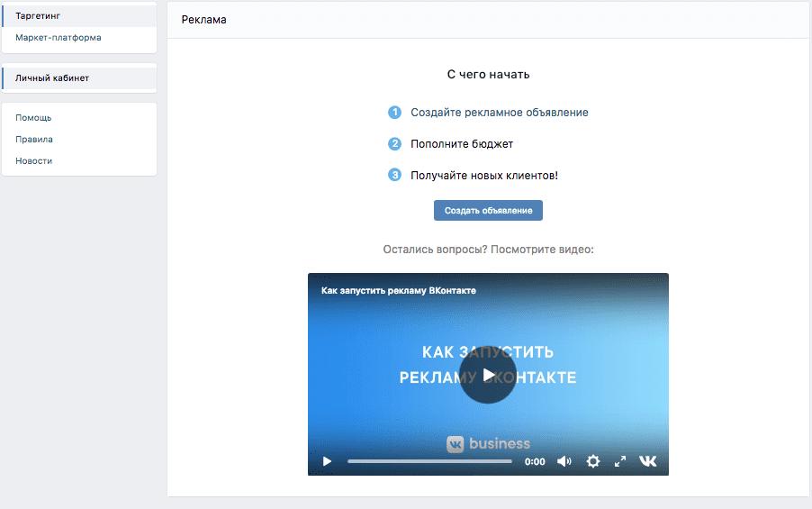Viewport: 812px width, 509px height.
Task: Select Новости in the sidebar
Action: 34,161
